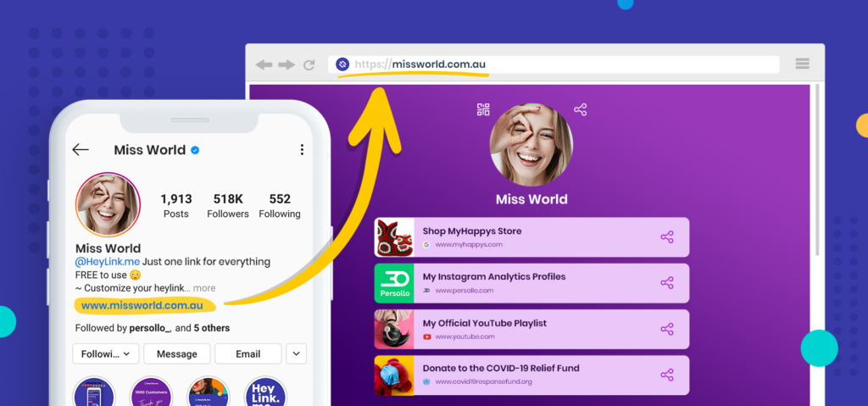Tap the Email button

(248, 353)
